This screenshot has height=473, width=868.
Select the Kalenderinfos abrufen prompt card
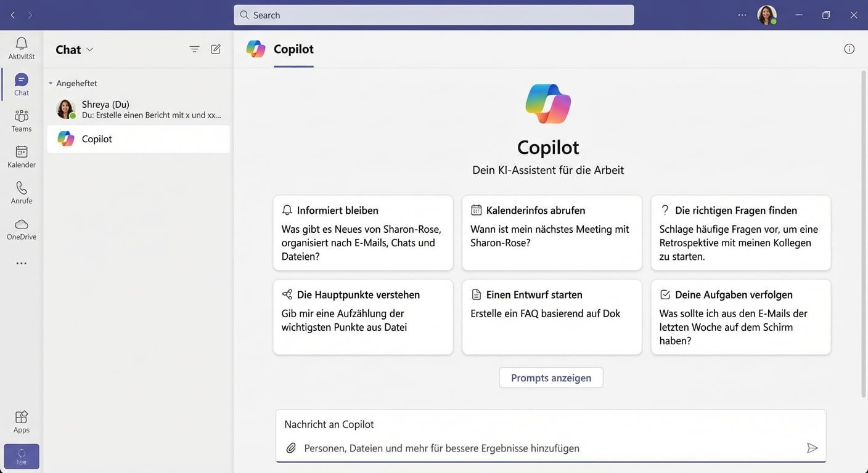[551, 232]
